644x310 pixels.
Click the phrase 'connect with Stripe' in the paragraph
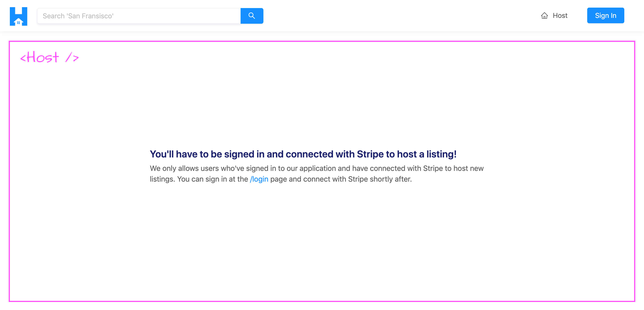pos(335,179)
